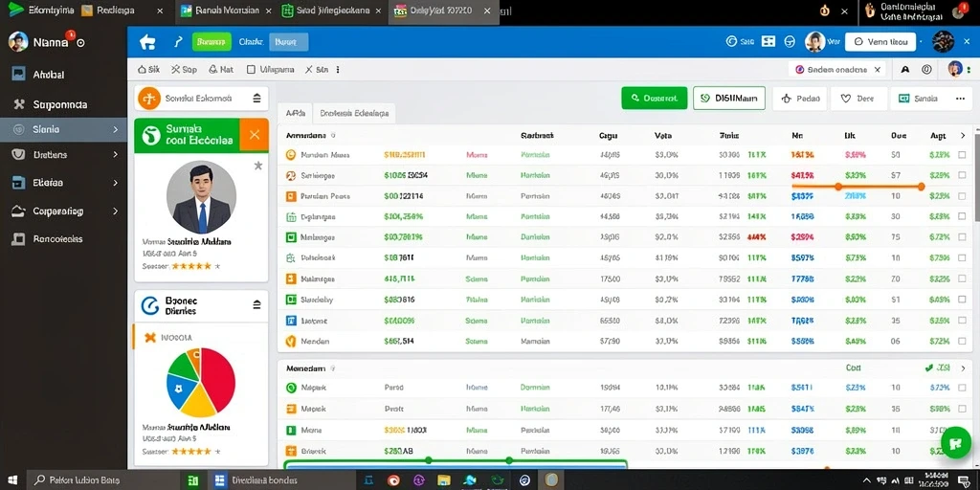This screenshot has height=490, width=980.
Task: Click the Padao button
Action: pyautogui.click(x=799, y=99)
